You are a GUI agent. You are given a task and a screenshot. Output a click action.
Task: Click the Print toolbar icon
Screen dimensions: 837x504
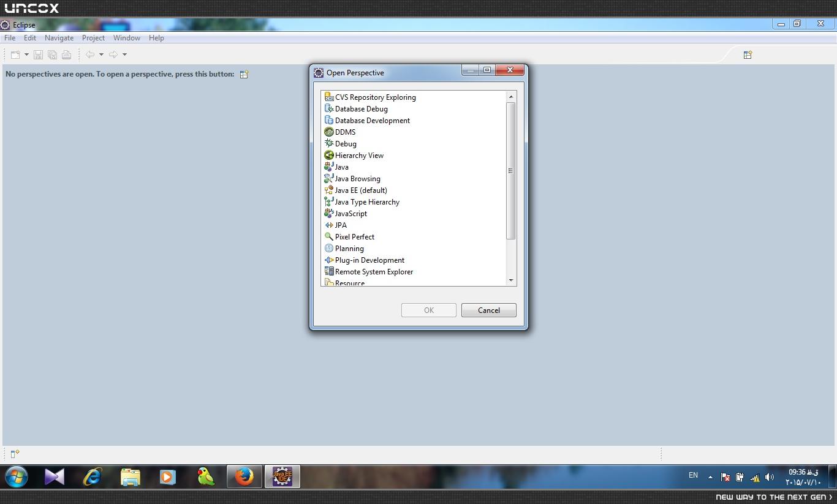coord(67,55)
